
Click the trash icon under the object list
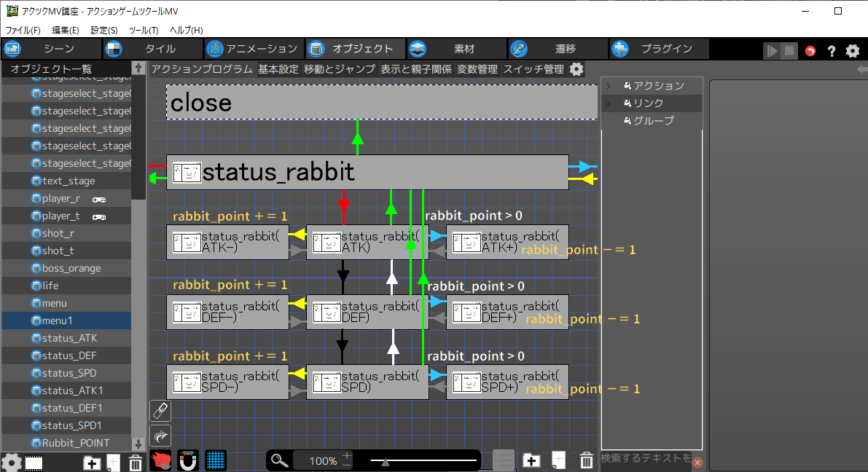[x=135, y=463]
